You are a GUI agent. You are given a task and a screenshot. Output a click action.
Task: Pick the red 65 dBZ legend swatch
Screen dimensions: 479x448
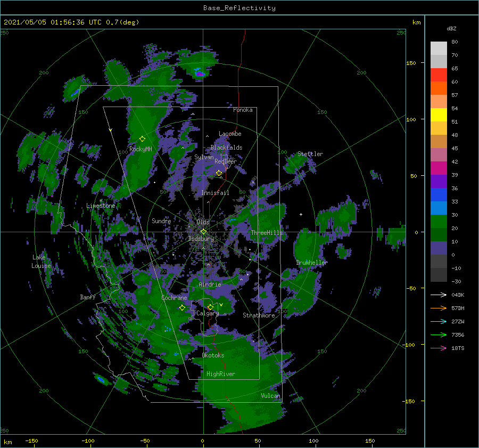tap(439, 75)
